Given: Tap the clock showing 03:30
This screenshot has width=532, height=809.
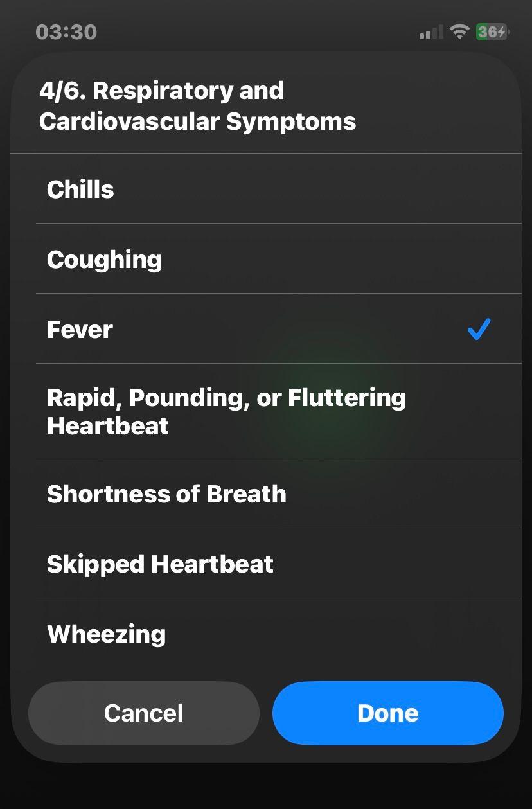Looking at the screenshot, I should click(x=65, y=31).
